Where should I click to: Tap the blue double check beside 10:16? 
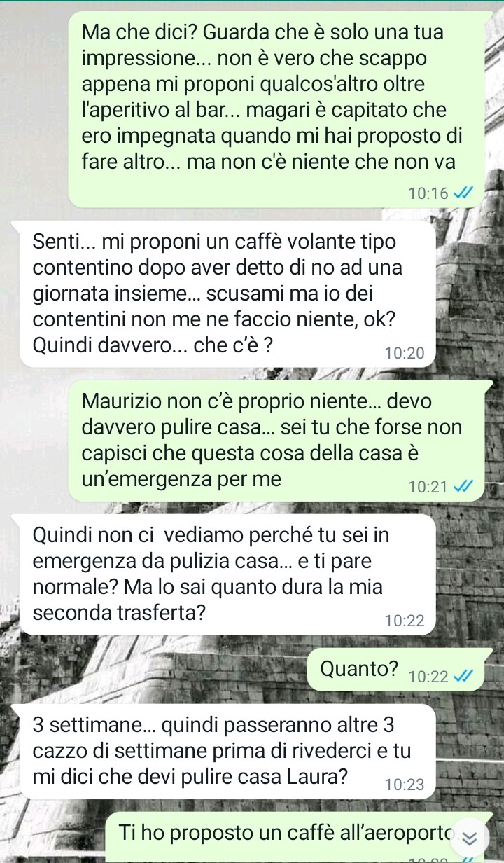point(463,193)
